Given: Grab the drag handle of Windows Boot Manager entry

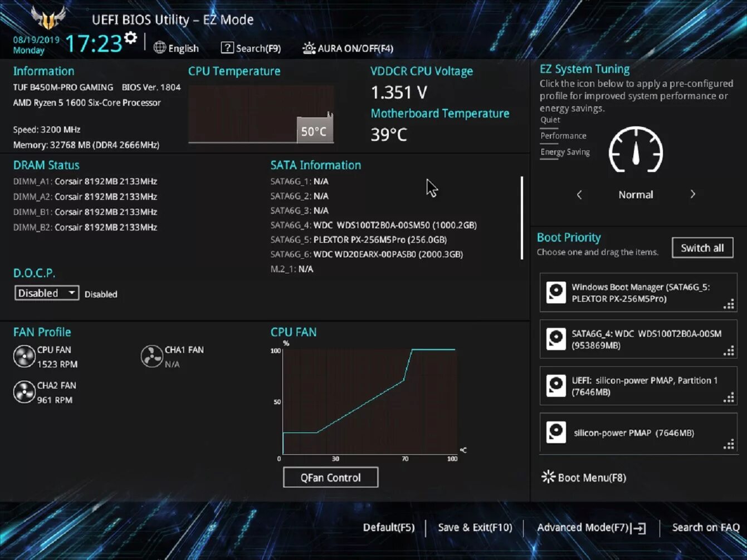Looking at the screenshot, I should (729, 304).
